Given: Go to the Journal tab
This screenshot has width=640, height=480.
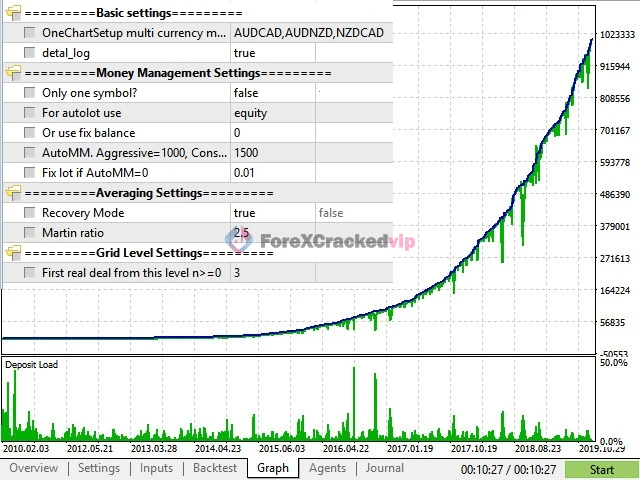Looking at the screenshot, I should tap(384, 468).
